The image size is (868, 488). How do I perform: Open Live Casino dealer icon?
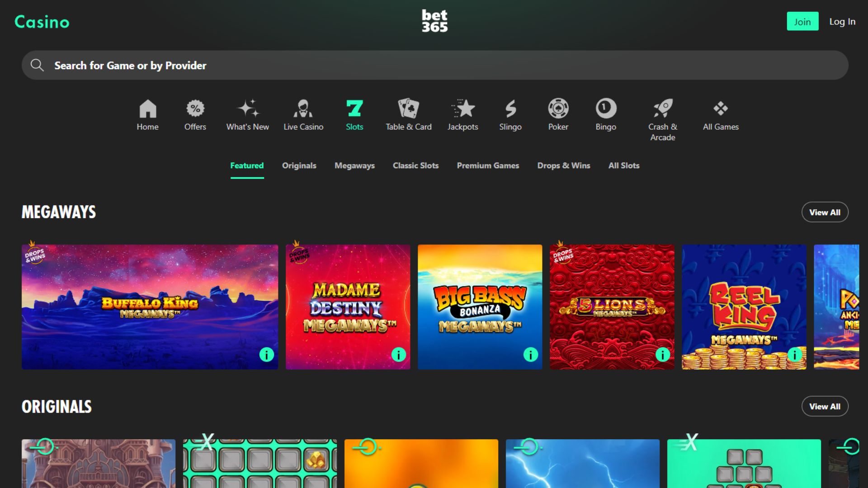click(303, 108)
